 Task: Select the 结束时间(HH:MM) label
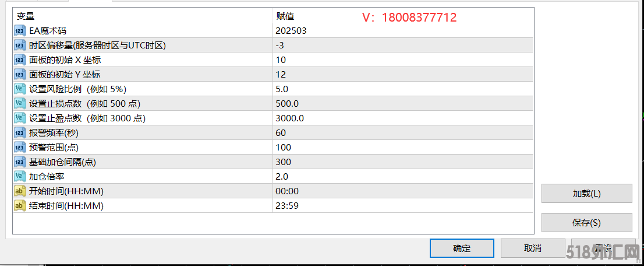[x=66, y=205]
